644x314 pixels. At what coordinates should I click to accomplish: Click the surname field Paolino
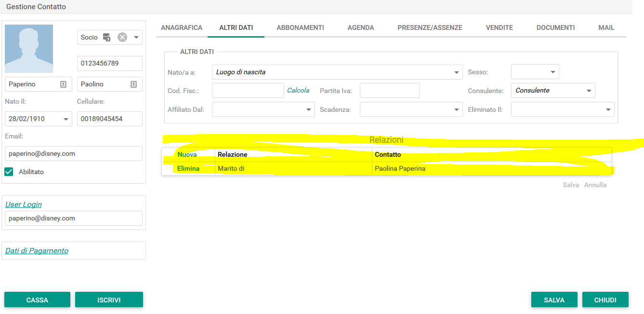pos(110,84)
